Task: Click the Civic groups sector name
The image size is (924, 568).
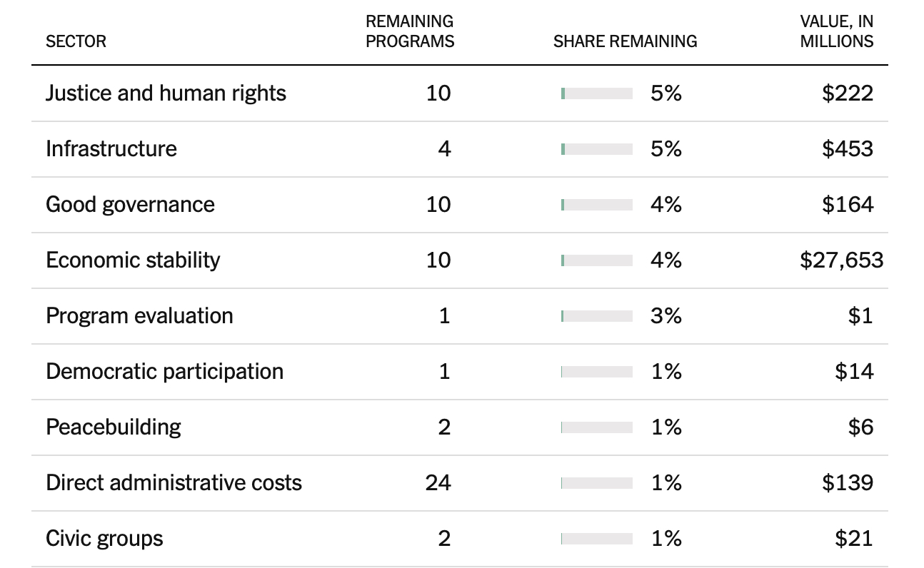Action: click(x=104, y=538)
